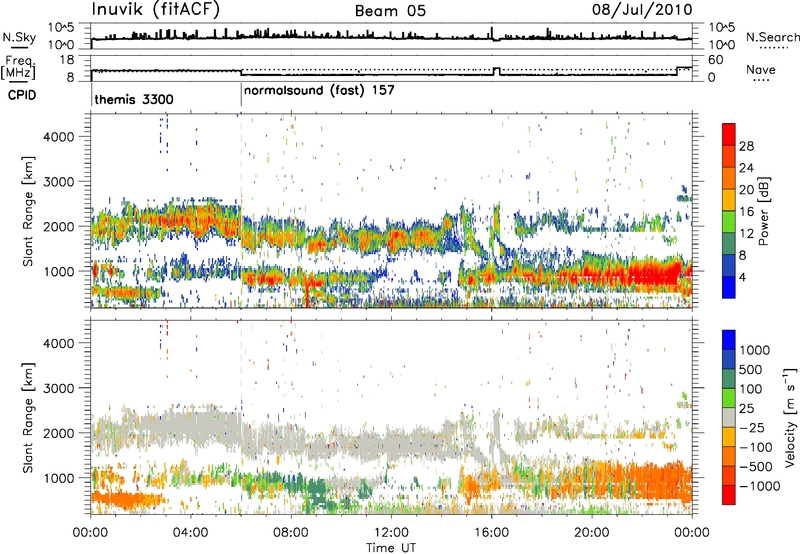Click '3000' on the velocity panel range axis

[x=58, y=388]
